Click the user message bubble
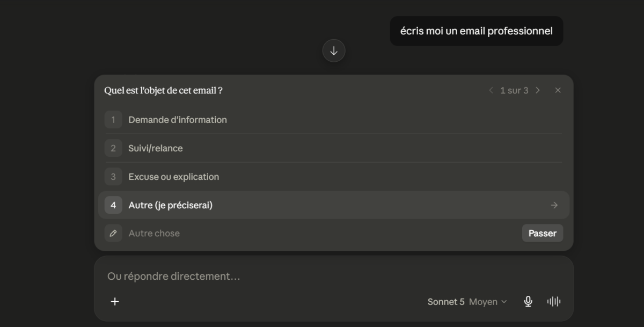This screenshot has width=644, height=327. [x=477, y=31]
